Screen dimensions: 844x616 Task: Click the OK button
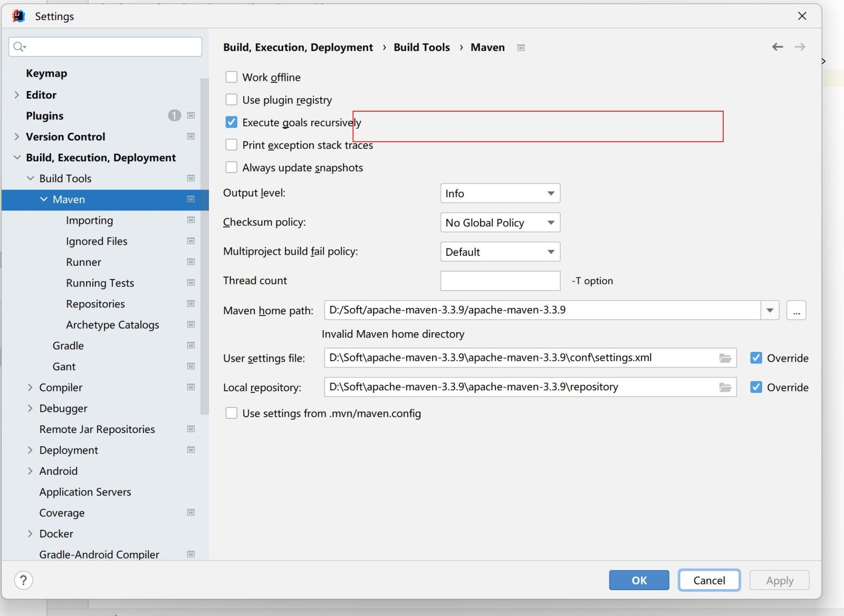[639, 580]
